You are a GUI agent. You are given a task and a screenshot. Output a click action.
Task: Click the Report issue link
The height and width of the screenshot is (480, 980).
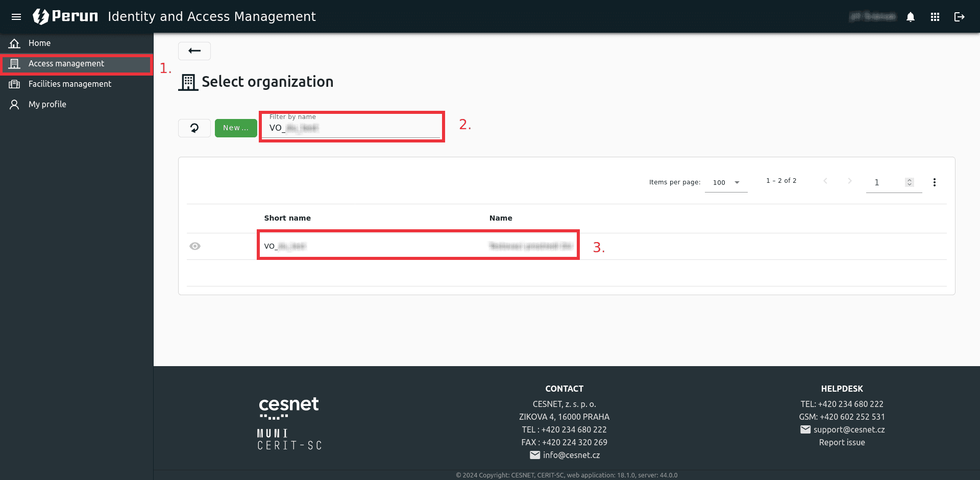point(842,443)
